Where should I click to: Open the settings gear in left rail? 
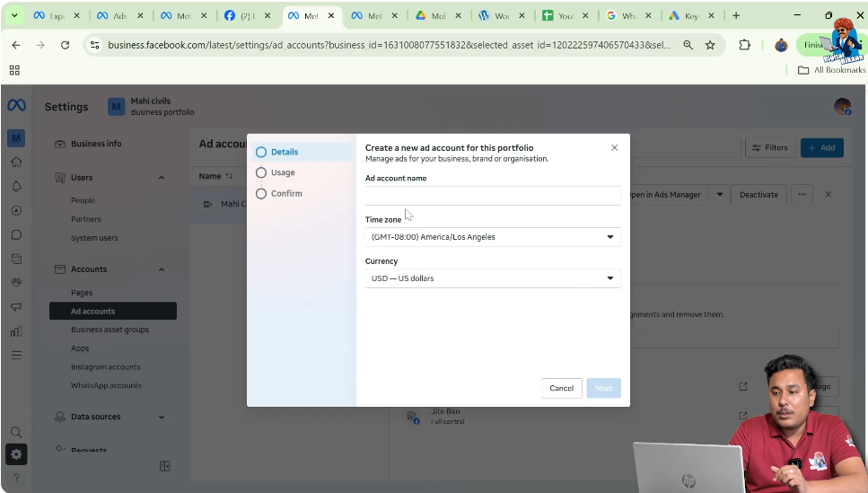pyautogui.click(x=16, y=454)
